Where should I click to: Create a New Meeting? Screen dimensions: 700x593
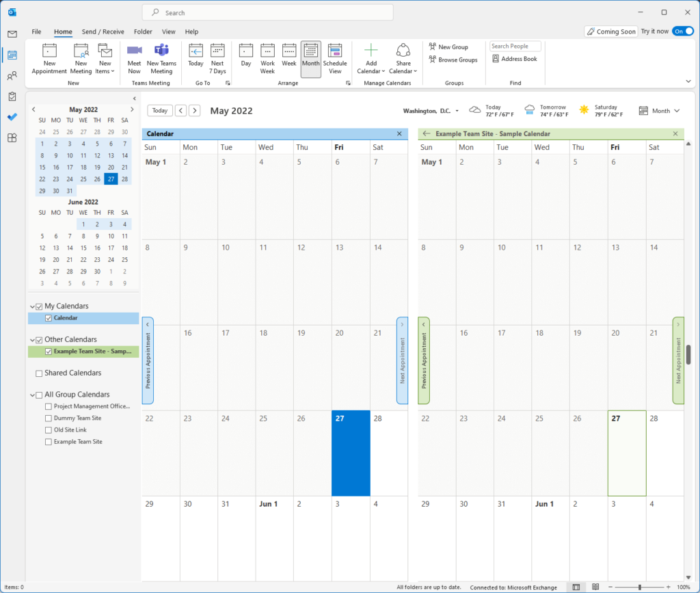[x=81, y=59]
